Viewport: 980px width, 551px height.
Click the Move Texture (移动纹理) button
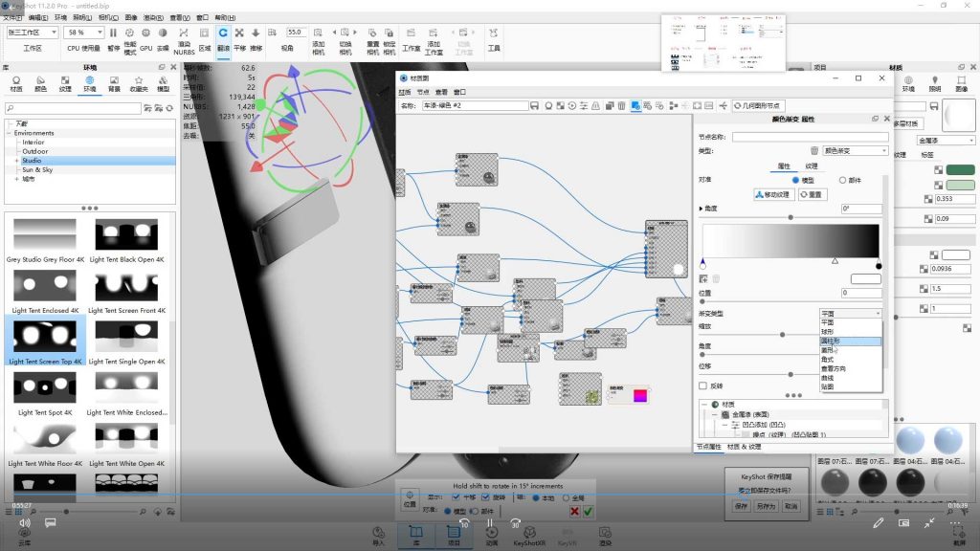tap(773, 194)
